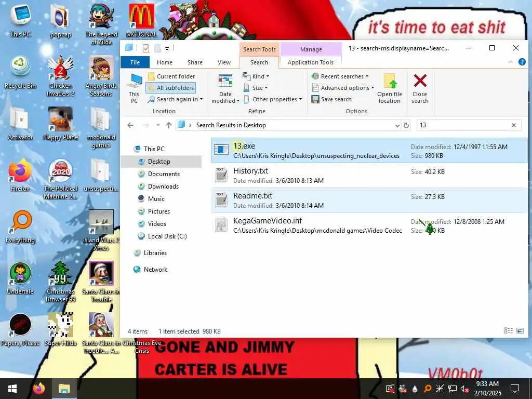Open the Everything search desktop shortcut
Screen dimensions: 532x399
click(x=20, y=227)
